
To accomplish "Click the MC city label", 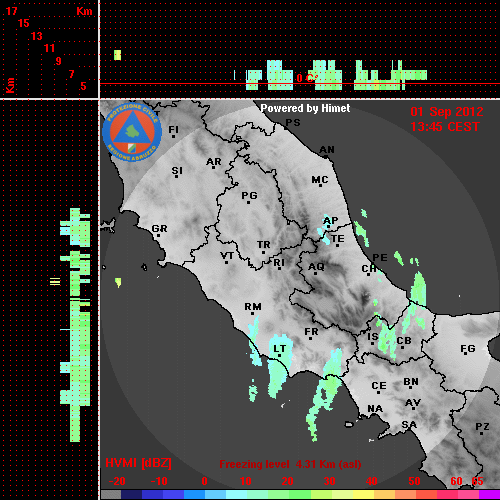I will point(320,180).
